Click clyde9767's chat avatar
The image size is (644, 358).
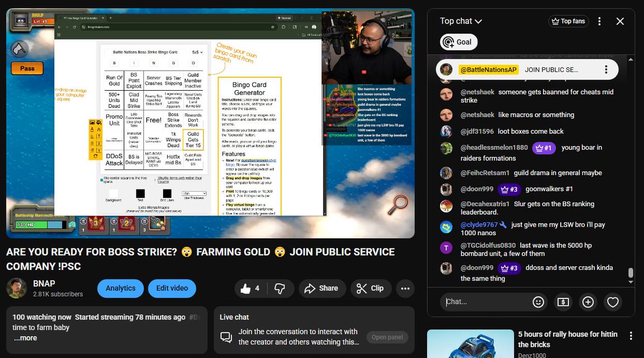pos(446,227)
